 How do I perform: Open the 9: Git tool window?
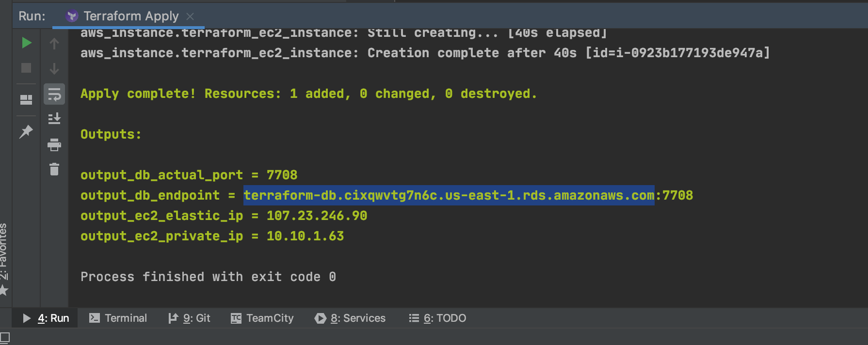click(189, 318)
